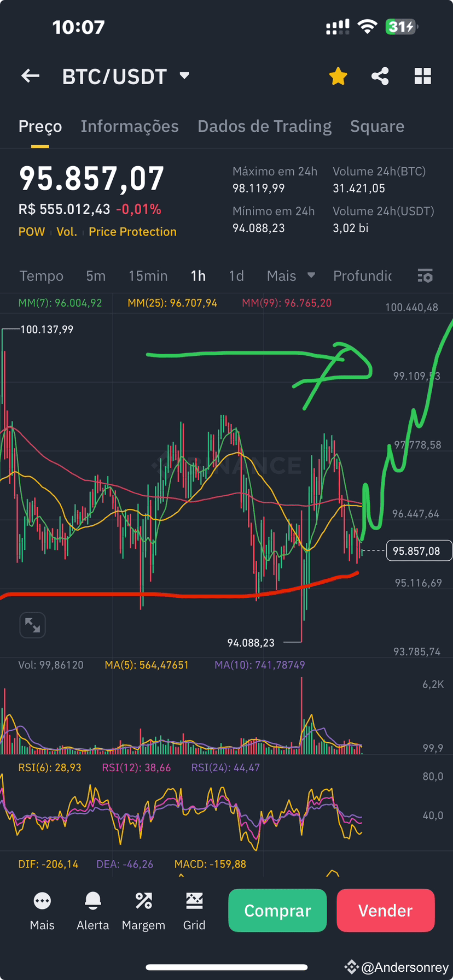
Task: Open chart indicator settings icon
Action: tap(425, 275)
